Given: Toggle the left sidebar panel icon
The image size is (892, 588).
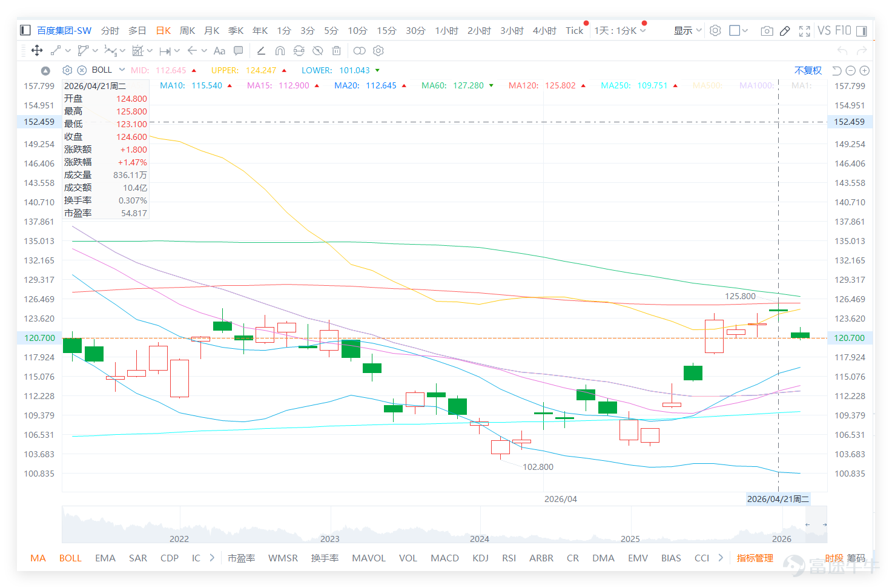Looking at the screenshot, I should click(x=25, y=30).
